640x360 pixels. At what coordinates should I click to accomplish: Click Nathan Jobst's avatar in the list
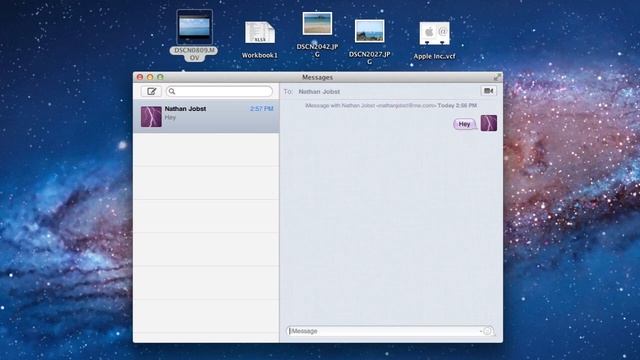pos(151,117)
